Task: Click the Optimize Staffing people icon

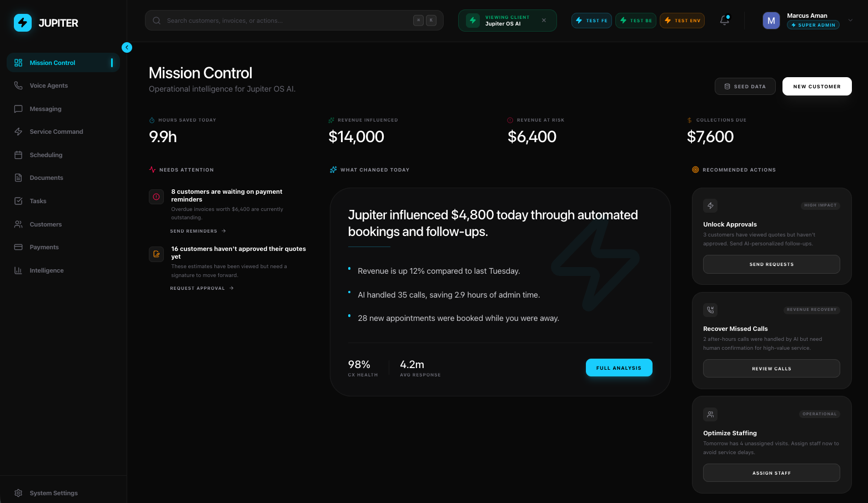Action: [x=710, y=414]
